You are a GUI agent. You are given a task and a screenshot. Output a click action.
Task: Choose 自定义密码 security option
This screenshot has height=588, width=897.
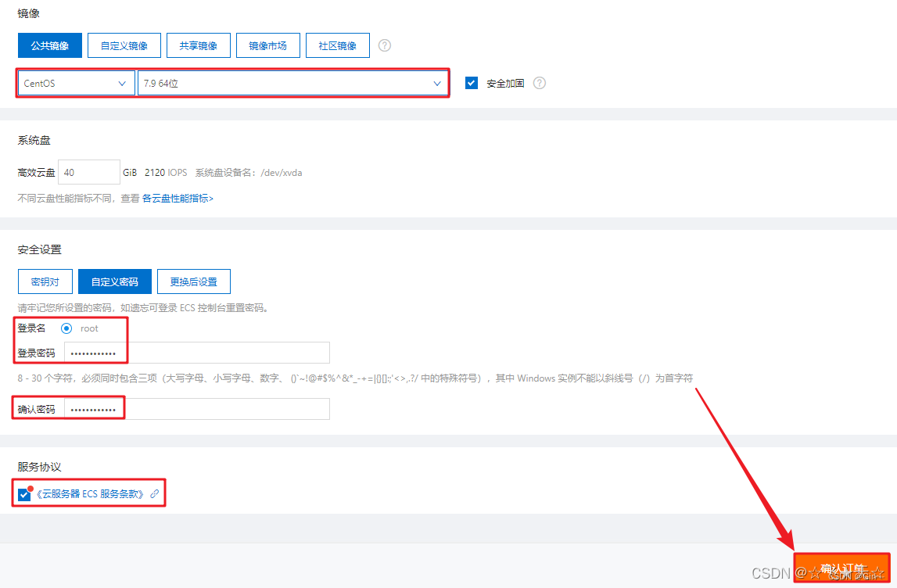[x=115, y=281]
